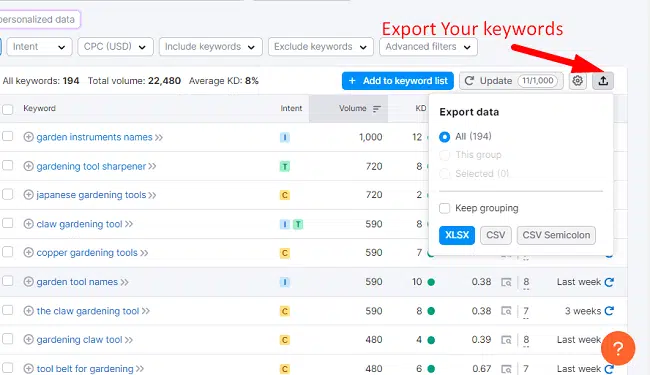Check the box for gardening tool sharpener
This screenshot has height=375, width=650.
coord(7,165)
